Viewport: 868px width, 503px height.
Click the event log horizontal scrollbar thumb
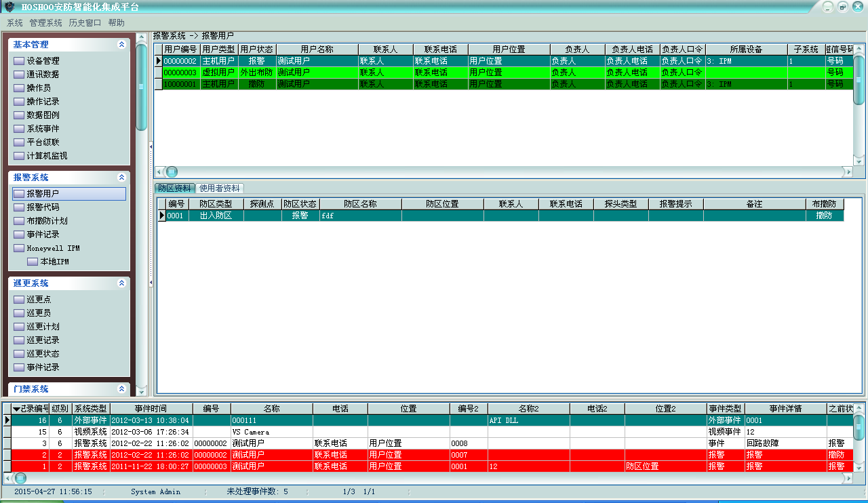coord(20,478)
